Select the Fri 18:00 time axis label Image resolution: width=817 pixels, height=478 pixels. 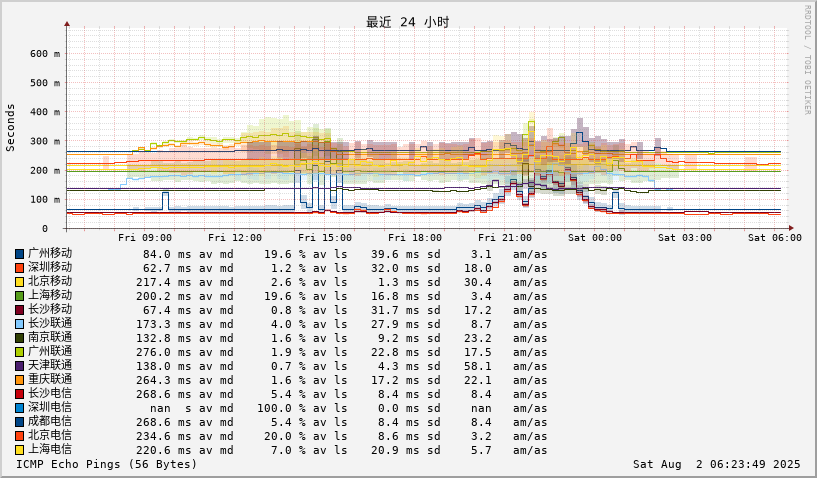click(x=415, y=238)
